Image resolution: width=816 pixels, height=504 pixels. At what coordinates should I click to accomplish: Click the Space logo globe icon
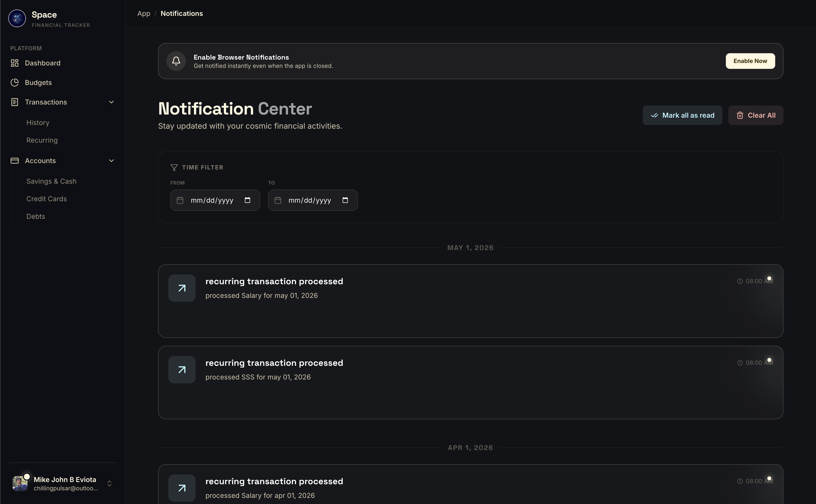coord(17,18)
